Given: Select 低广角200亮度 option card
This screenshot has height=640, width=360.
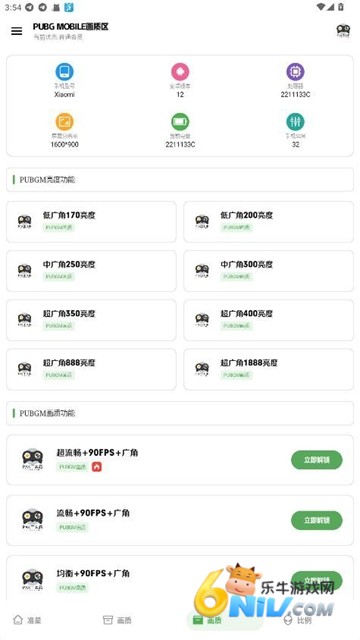Looking at the screenshot, I should click(x=269, y=222).
